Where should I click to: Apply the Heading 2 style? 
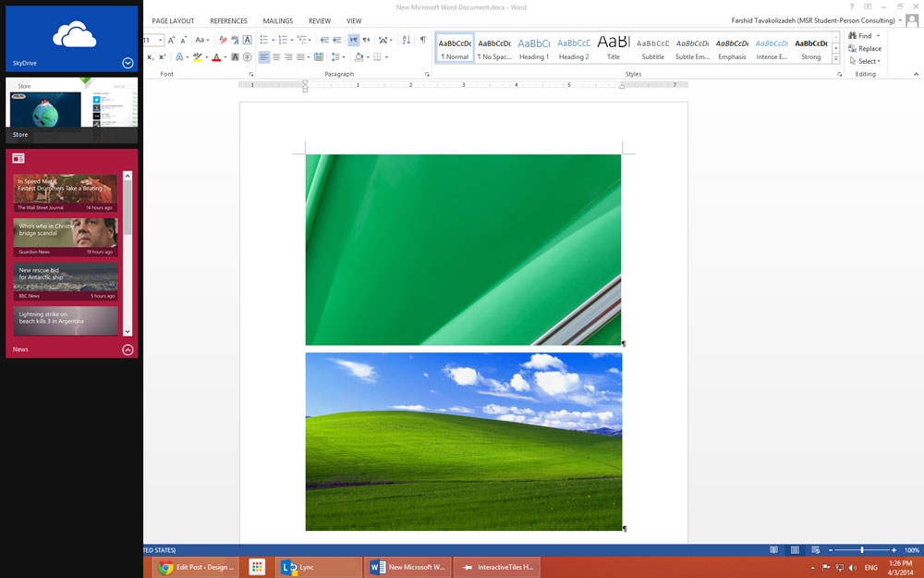574,48
